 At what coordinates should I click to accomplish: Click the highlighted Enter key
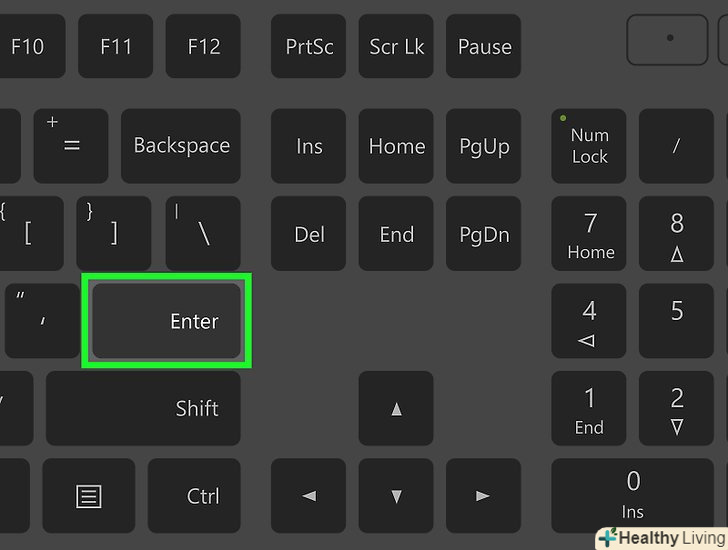[166, 321]
